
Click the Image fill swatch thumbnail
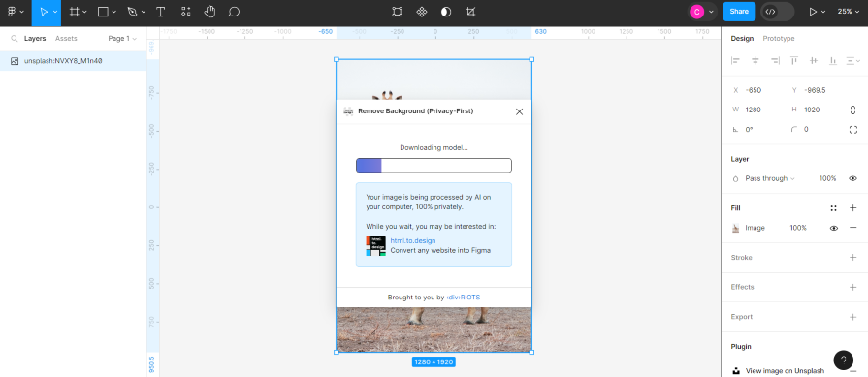point(736,228)
